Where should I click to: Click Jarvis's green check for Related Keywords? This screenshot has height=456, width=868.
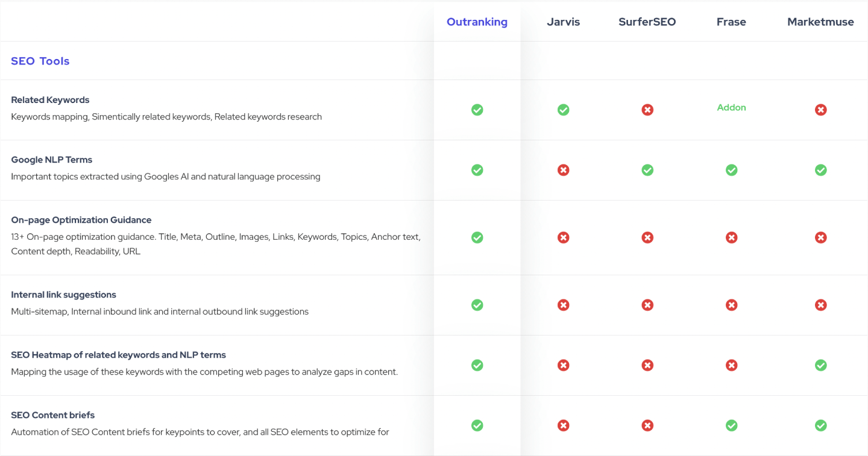coord(563,110)
